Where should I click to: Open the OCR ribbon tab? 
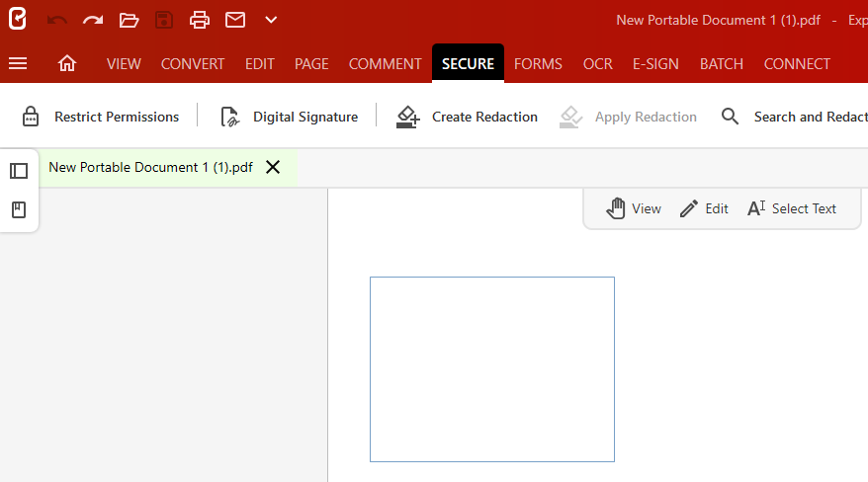598,64
